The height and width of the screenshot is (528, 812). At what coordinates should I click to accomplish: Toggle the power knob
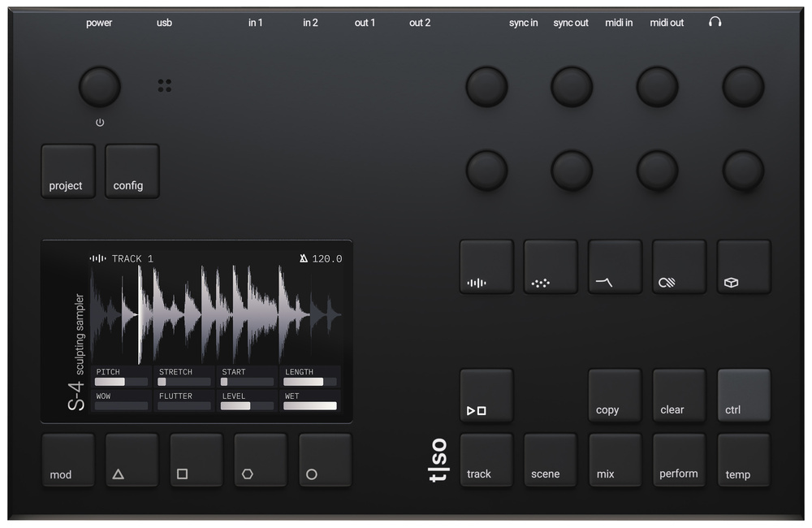(100, 87)
